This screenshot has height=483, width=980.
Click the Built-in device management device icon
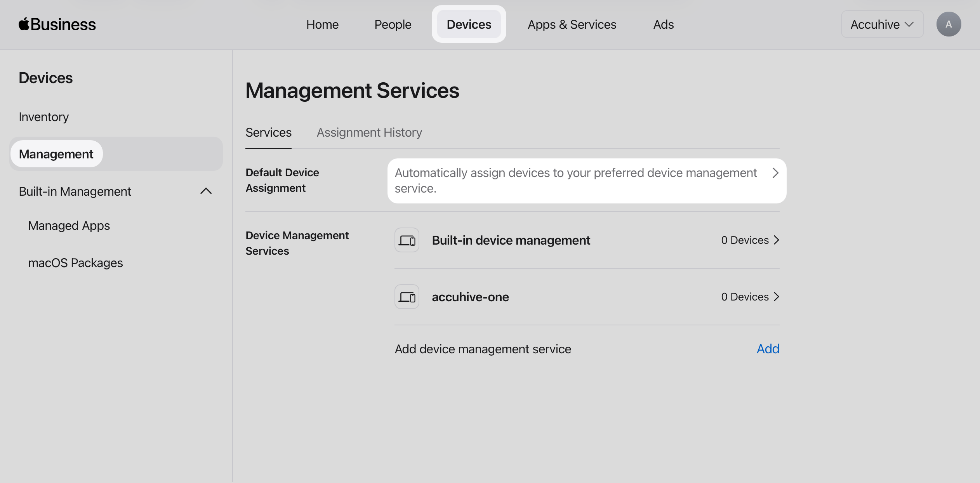[x=407, y=240]
